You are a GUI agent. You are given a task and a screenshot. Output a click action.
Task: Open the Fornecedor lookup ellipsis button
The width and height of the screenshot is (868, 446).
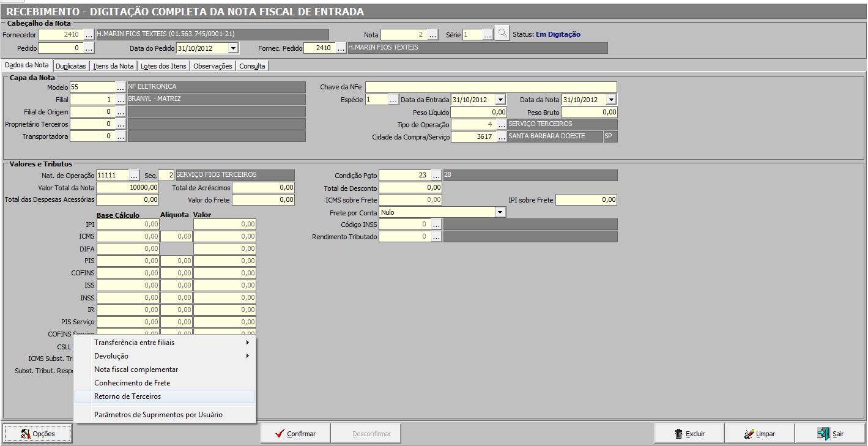pos(89,35)
